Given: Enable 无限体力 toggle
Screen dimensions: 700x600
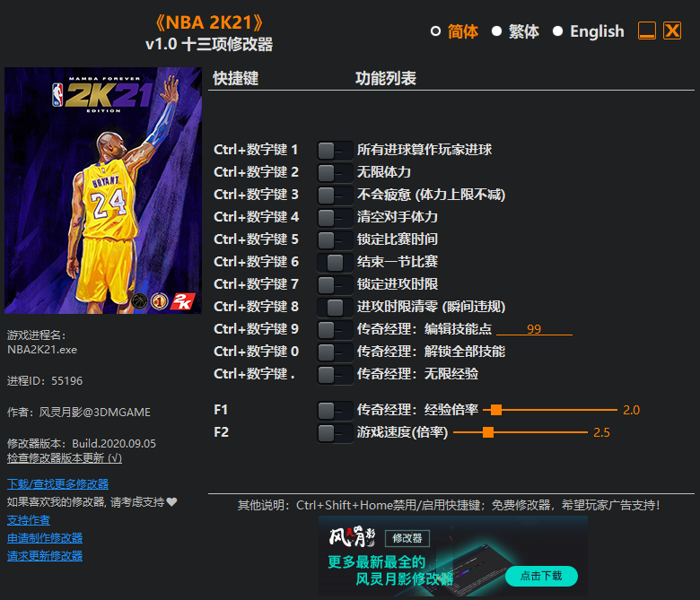Looking at the screenshot, I should pos(335,172).
